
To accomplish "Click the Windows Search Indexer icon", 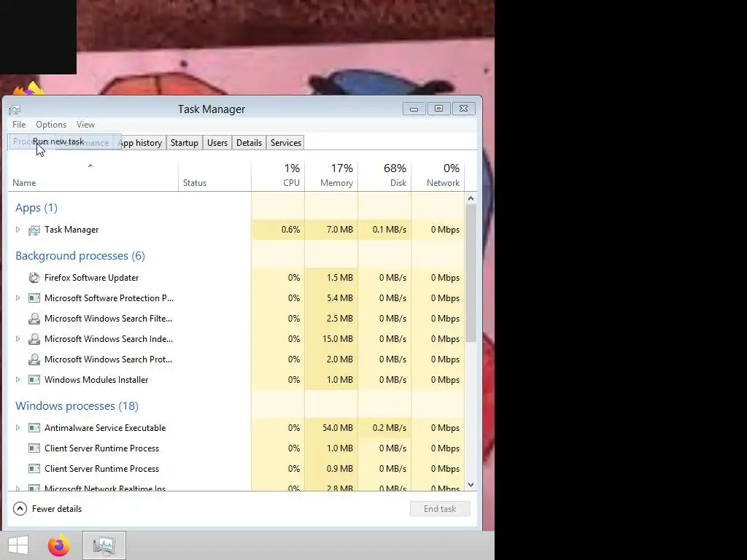I will (34, 339).
